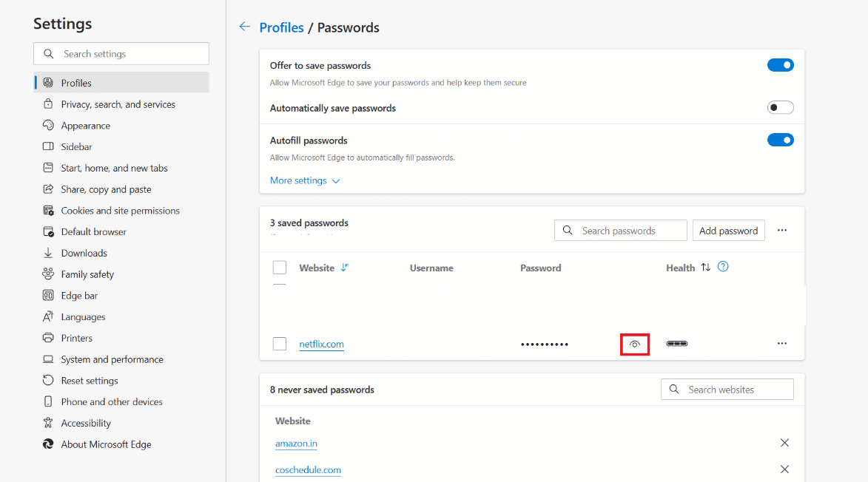The image size is (868, 482).
Task: Expand More settings
Action: [304, 180]
